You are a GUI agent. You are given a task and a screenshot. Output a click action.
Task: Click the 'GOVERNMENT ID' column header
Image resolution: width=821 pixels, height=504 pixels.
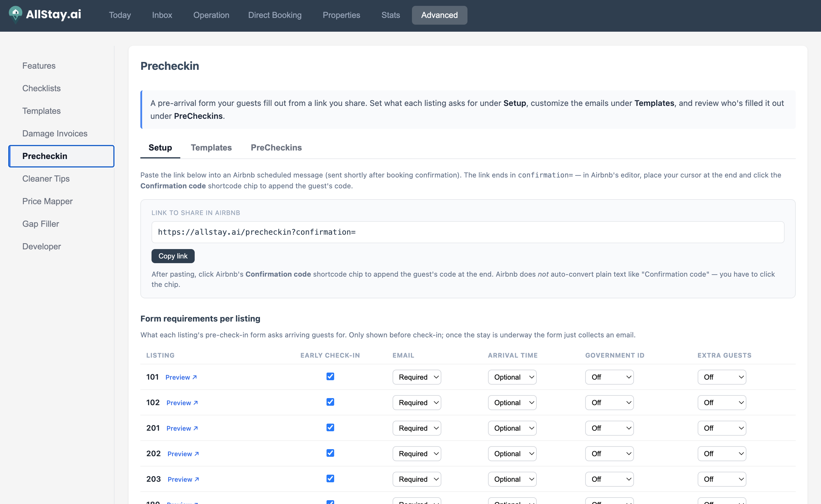615,355
